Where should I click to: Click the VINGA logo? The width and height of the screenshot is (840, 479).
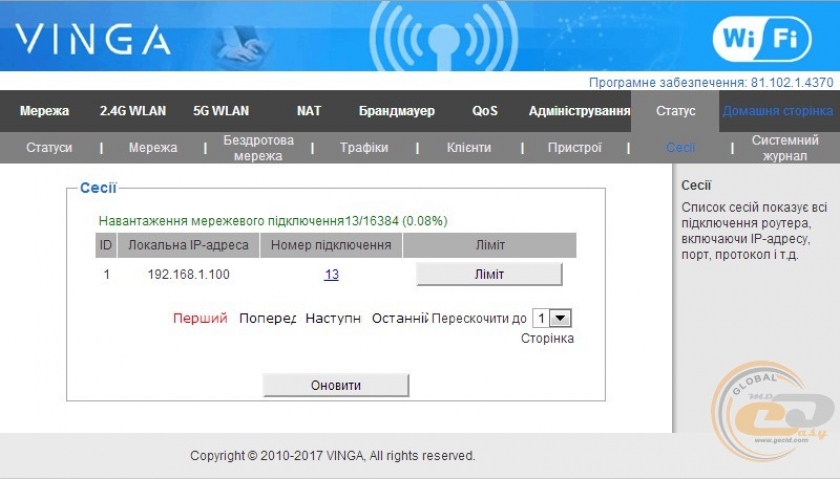93,40
